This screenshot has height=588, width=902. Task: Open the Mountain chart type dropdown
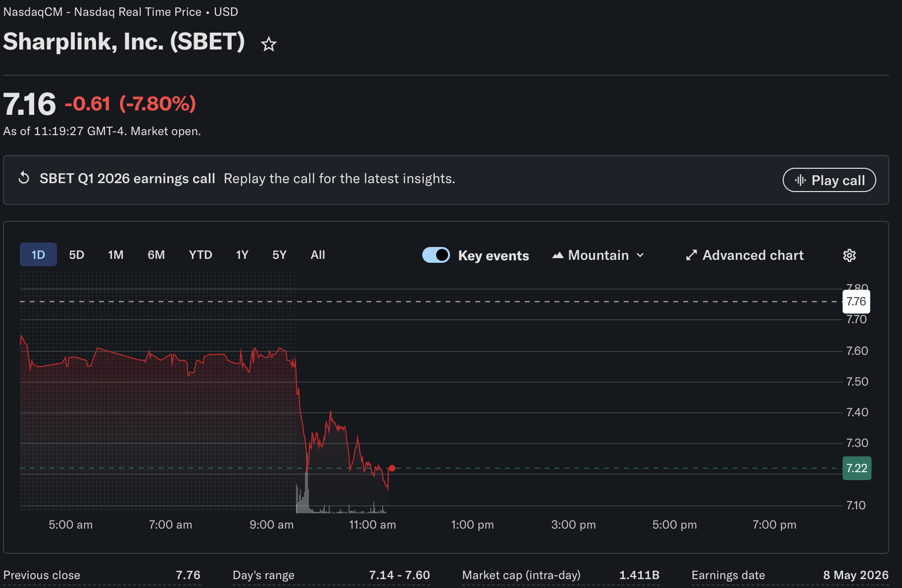(599, 255)
